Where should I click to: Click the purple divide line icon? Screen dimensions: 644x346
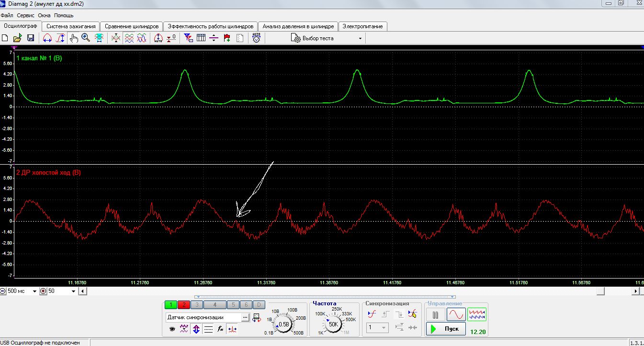(x=214, y=38)
